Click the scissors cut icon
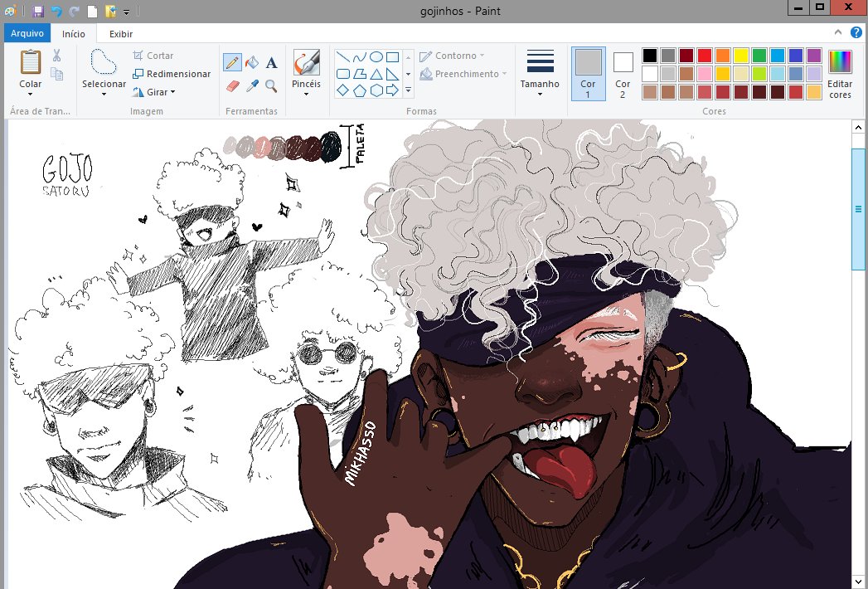868x589 pixels. (56, 56)
